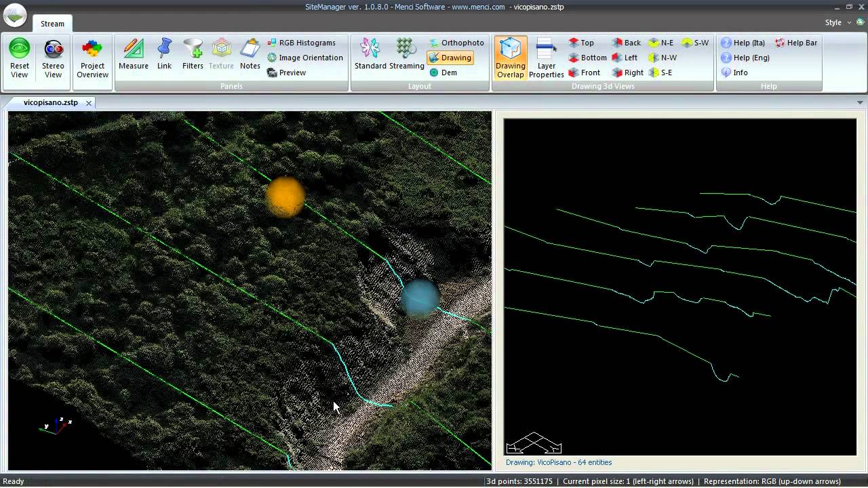Set drawing 3D view to Front

click(585, 73)
